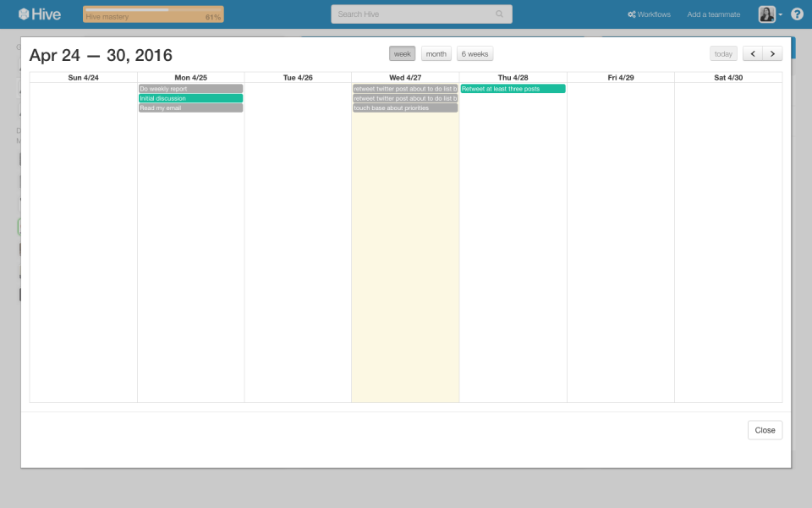The height and width of the screenshot is (508, 812).
Task: Go to the previous week
Action: pos(753,53)
